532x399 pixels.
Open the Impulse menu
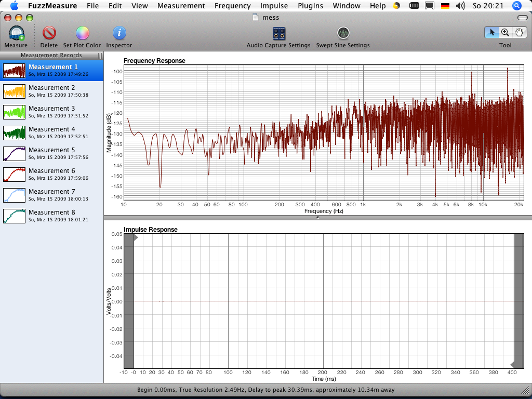(274, 6)
